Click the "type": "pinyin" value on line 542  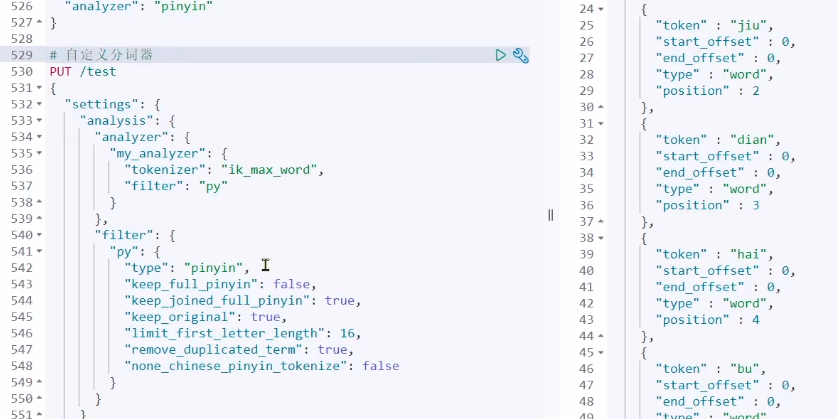coord(213,267)
